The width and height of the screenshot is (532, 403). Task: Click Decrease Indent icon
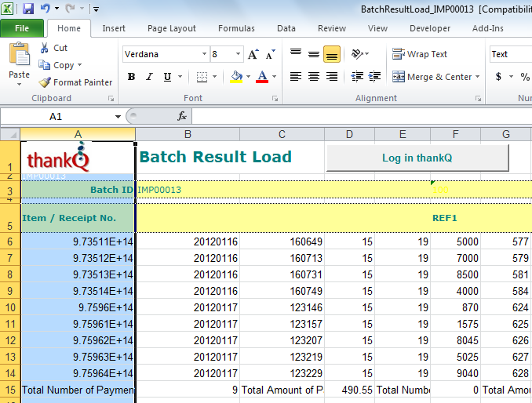[x=357, y=77]
